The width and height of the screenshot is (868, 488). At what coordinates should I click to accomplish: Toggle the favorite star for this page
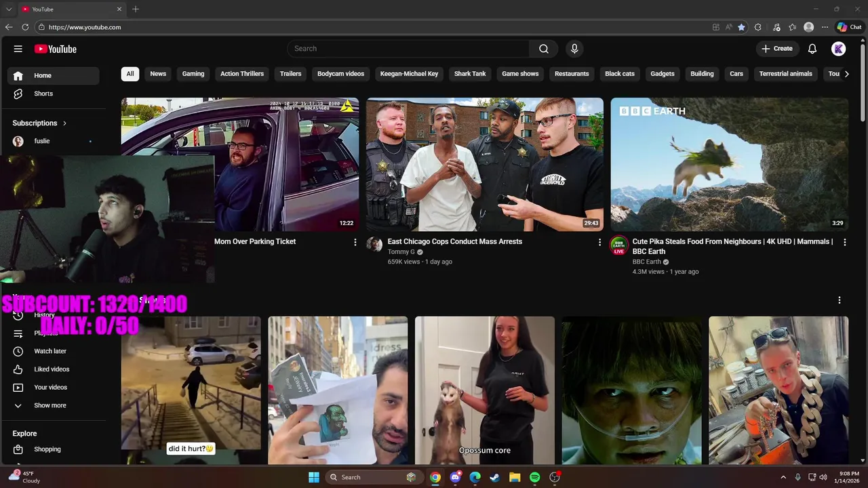click(x=741, y=27)
